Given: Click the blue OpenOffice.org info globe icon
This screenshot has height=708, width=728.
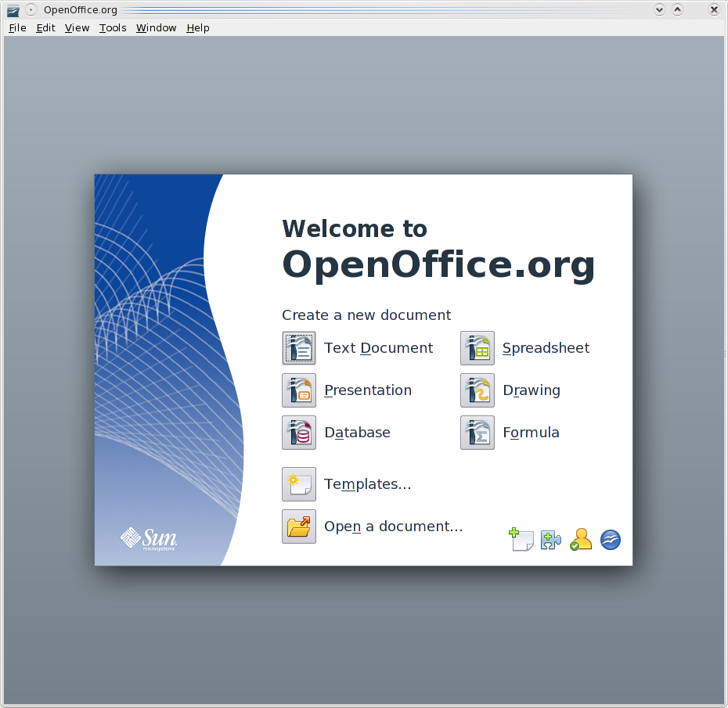Looking at the screenshot, I should click(611, 540).
